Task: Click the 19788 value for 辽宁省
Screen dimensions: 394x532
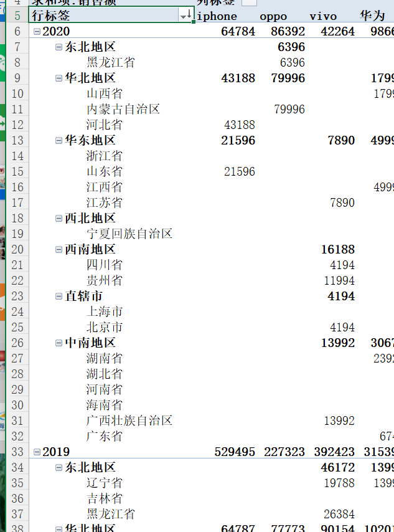Action: [339, 483]
